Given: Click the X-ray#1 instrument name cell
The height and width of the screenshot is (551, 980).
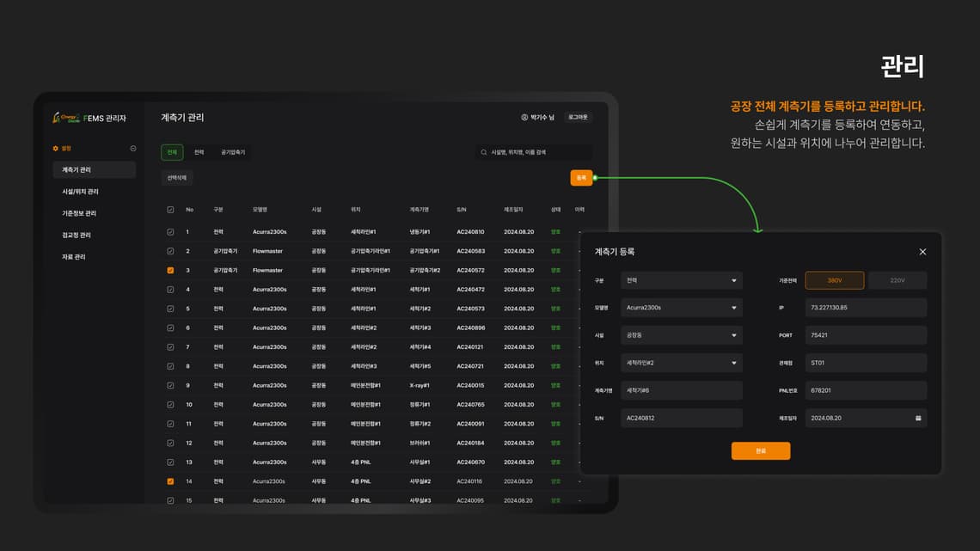Looking at the screenshot, I should [x=420, y=385].
